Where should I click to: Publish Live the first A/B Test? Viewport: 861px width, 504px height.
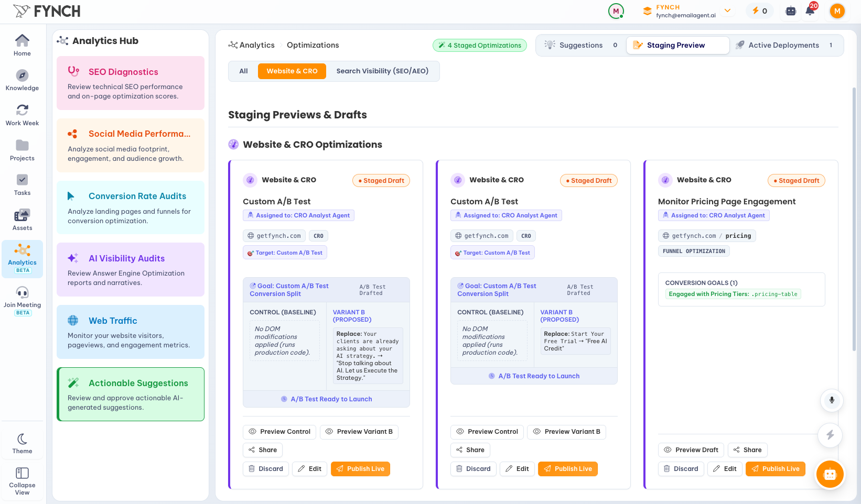[x=360, y=469]
